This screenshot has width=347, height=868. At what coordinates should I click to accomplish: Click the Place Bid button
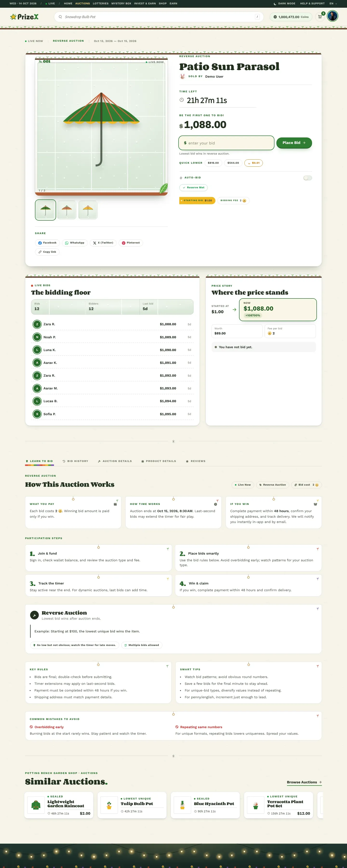click(x=294, y=143)
